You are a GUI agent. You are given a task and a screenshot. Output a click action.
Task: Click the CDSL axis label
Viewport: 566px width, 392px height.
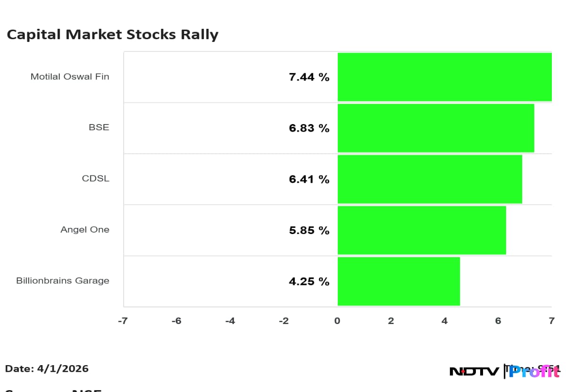tap(95, 179)
